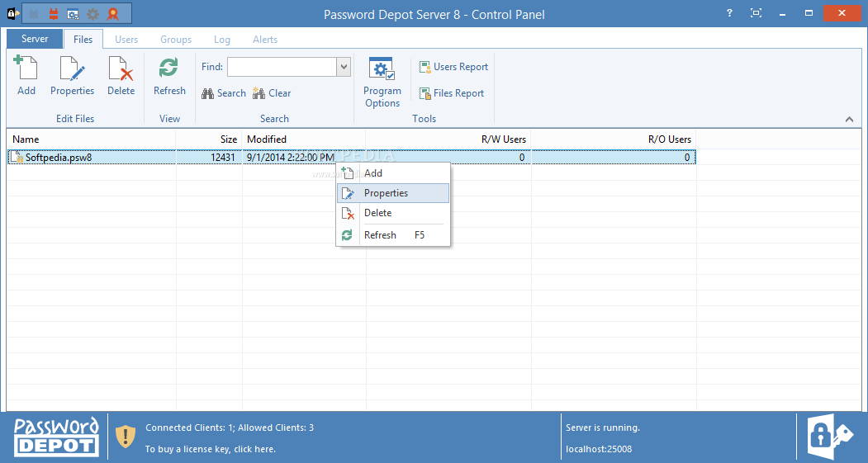Choose Properties in the context menu

[x=393, y=193]
